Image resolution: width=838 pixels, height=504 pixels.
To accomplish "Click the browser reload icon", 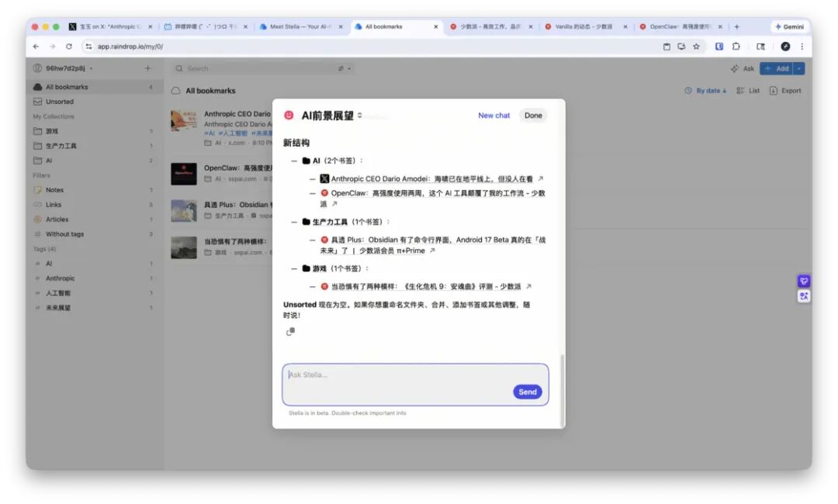I will [x=69, y=47].
